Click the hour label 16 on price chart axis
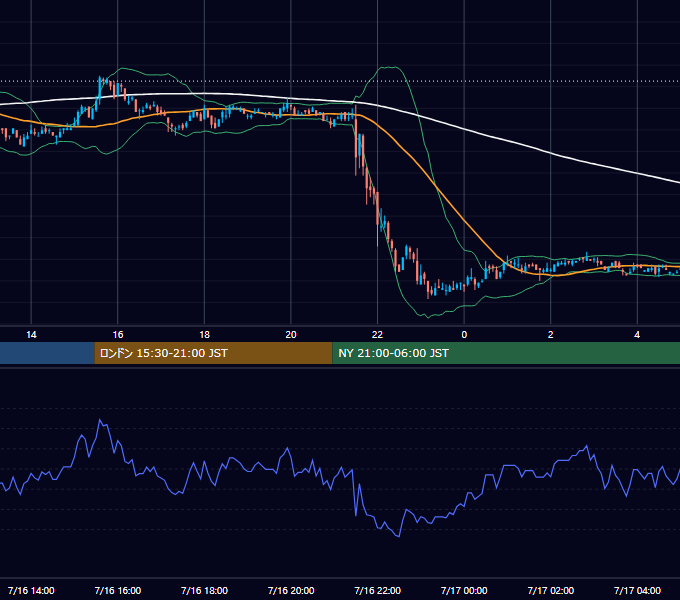 coord(118,335)
